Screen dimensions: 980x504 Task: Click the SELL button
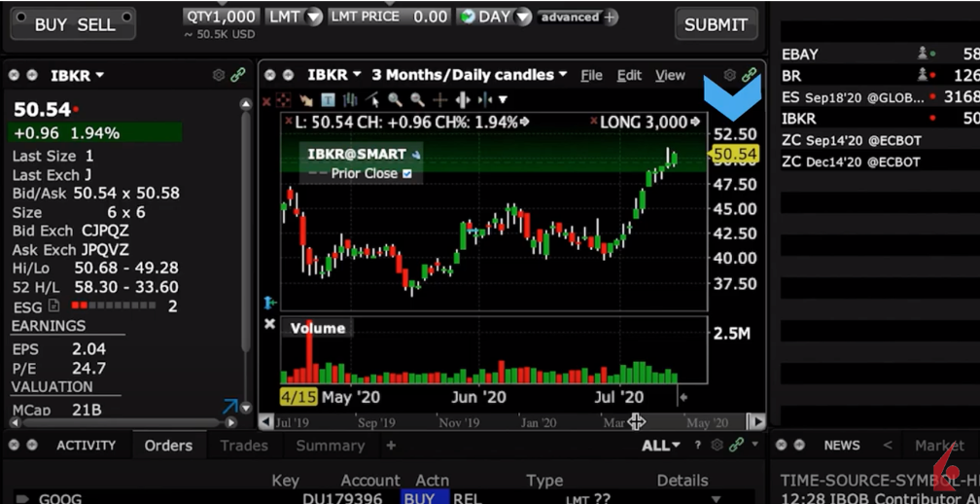coord(96,24)
